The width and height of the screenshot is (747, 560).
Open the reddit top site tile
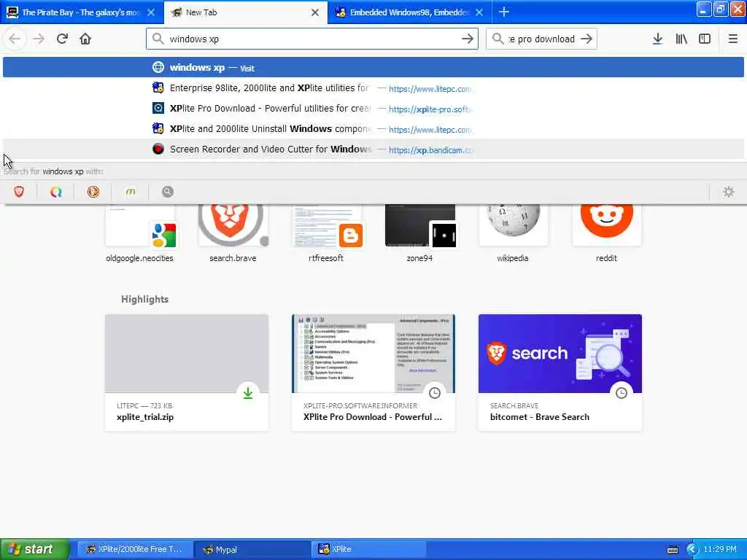(606, 233)
